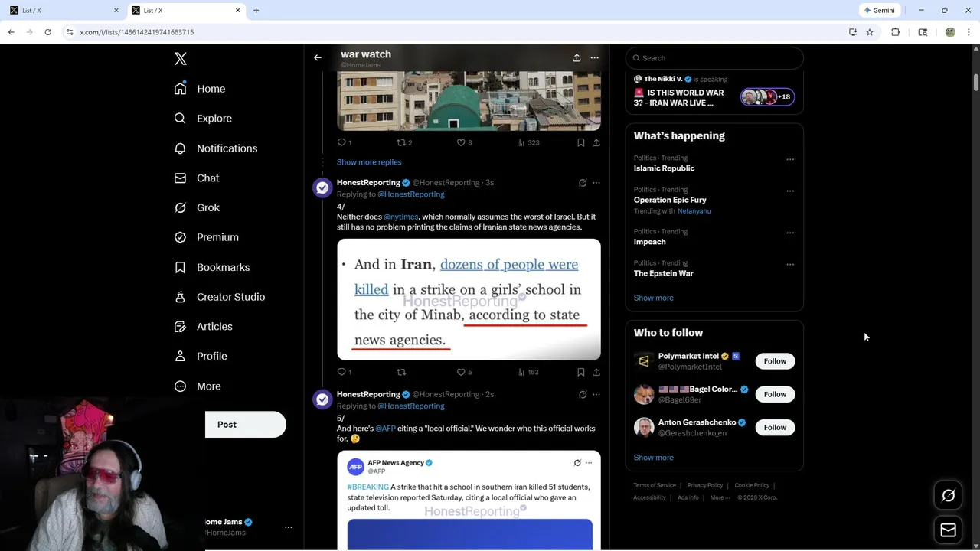Reply icon on top post with 1 reply
Viewport: 980px width, 551px height.
pyautogui.click(x=344, y=142)
